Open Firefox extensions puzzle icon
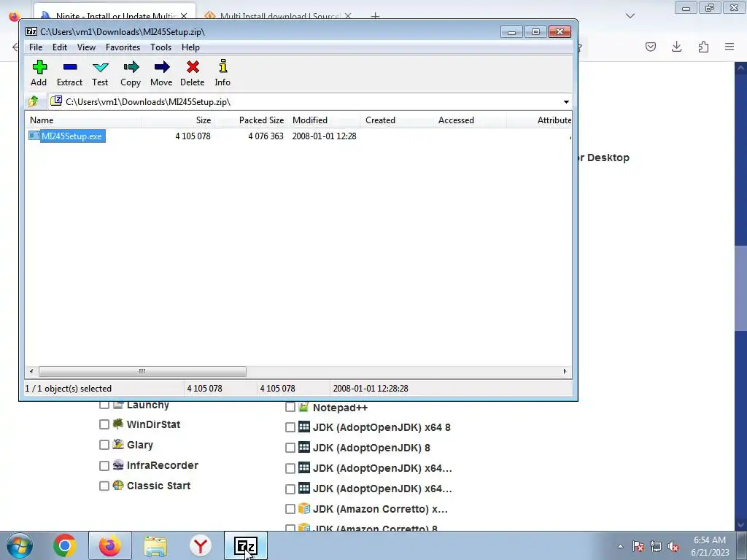The image size is (747, 560). (703, 47)
